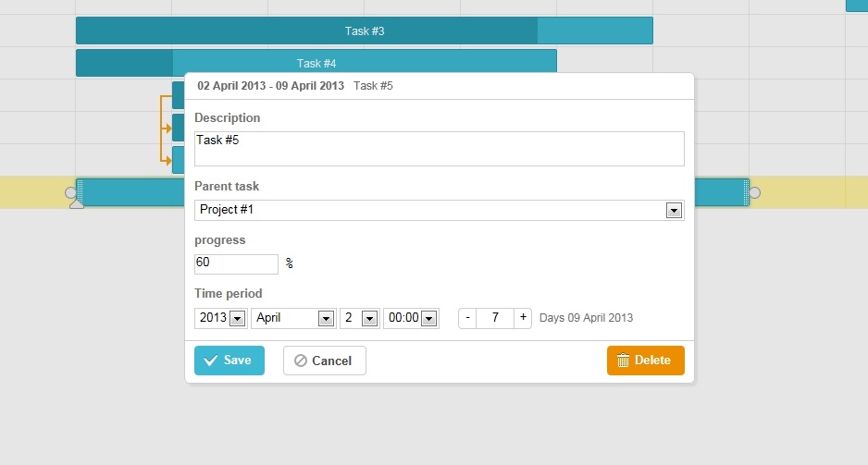
Task: Select the Task #3 bar in Gantt chart
Action: (x=365, y=31)
